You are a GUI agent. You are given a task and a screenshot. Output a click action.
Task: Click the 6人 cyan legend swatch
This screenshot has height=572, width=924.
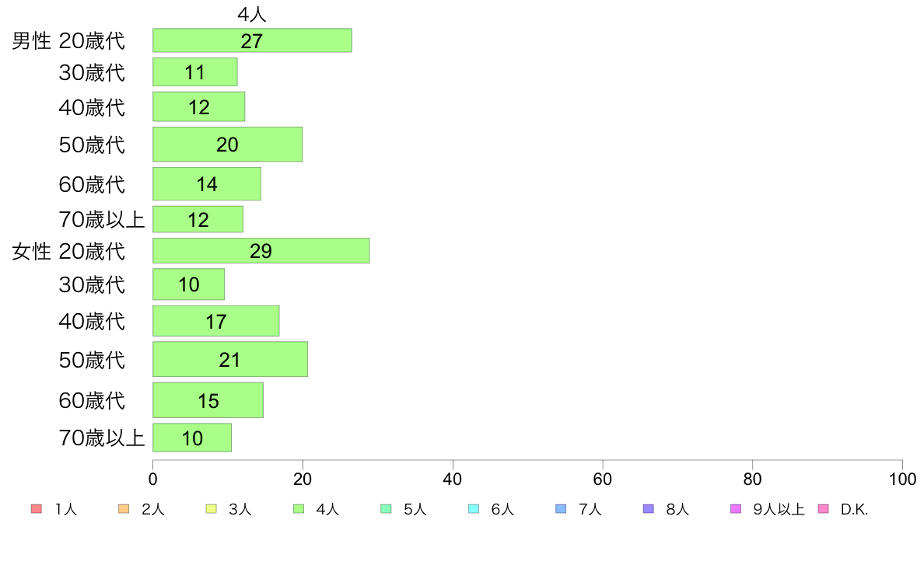[473, 509]
